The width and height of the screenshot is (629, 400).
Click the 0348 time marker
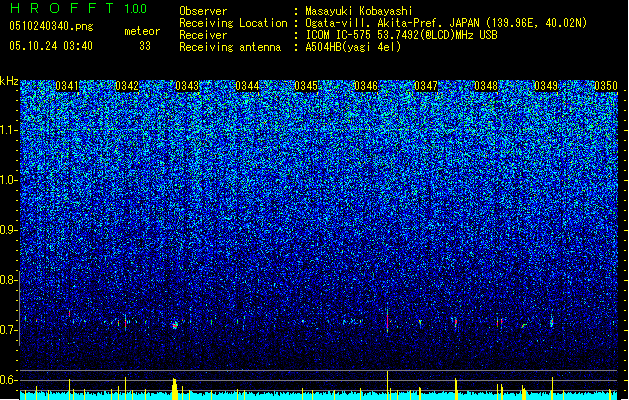pos(486,86)
